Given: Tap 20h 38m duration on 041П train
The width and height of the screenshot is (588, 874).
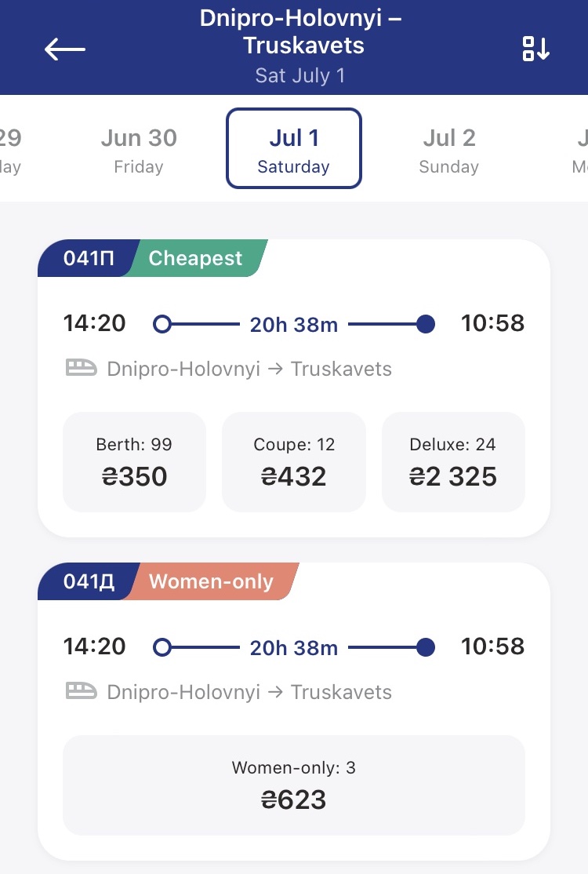Looking at the screenshot, I should pos(294,324).
